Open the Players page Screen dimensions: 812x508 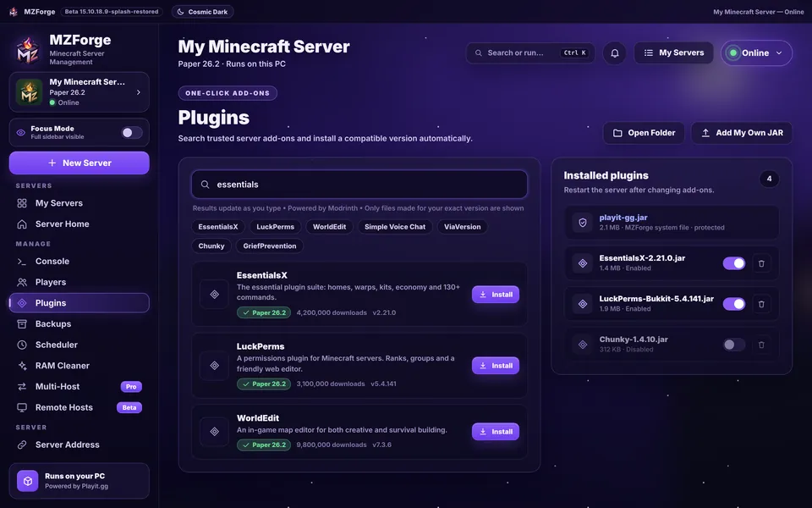80,282
